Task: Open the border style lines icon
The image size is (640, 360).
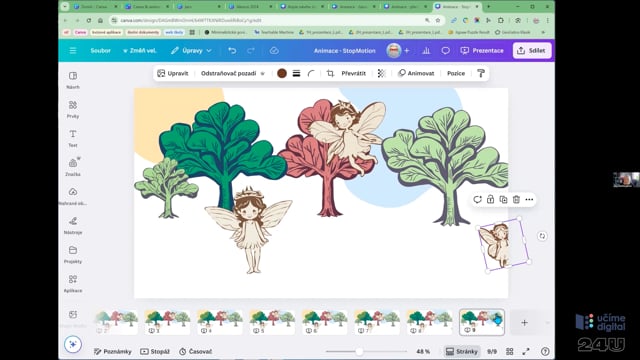Action: (296, 73)
